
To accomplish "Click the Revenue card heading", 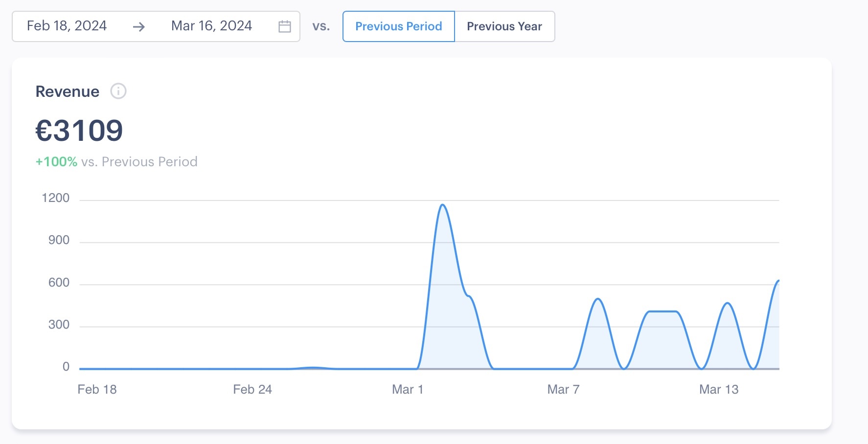I will (x=68, y=91).
